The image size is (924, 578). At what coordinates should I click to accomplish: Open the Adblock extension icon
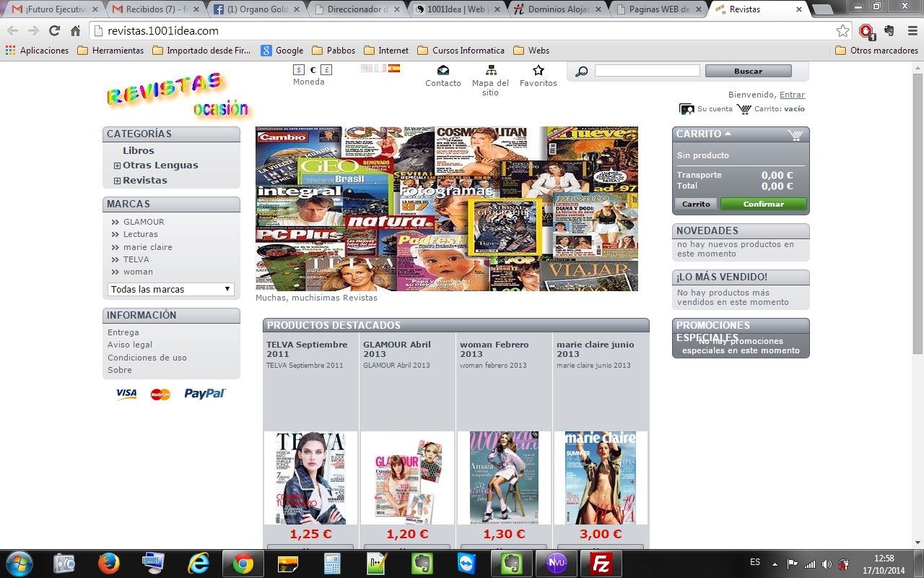[x=867, y=31]
